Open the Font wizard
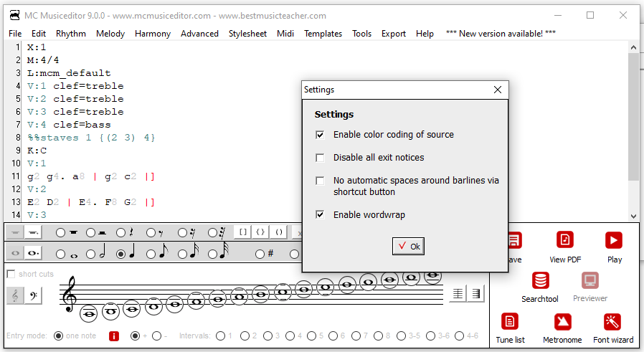Screen dimensions: 644x352 tap(612, 322)
